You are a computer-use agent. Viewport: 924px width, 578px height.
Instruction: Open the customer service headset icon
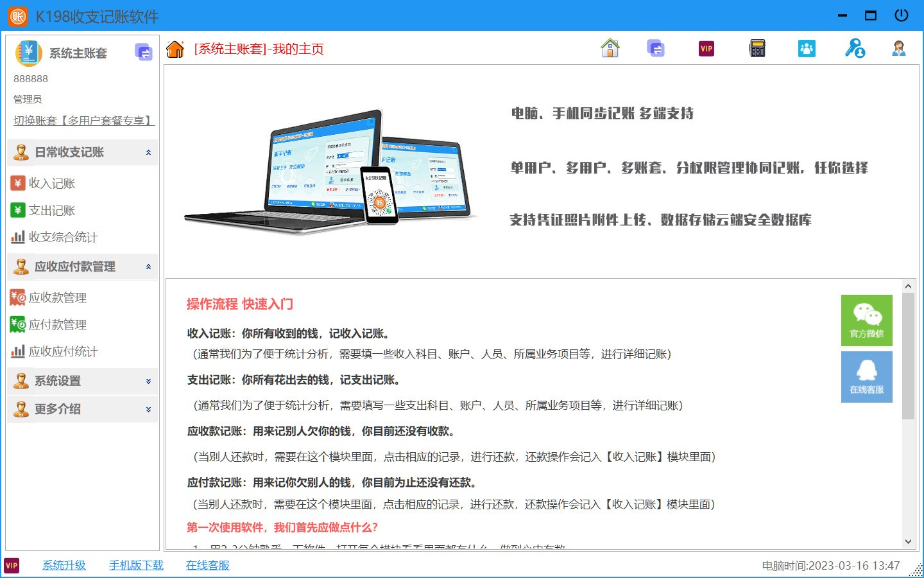pos(900,48)
